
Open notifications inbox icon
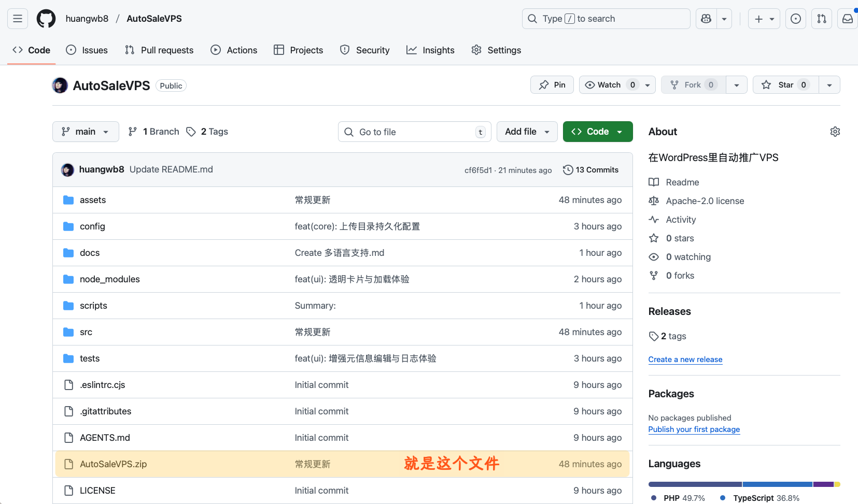coord(848,19)
